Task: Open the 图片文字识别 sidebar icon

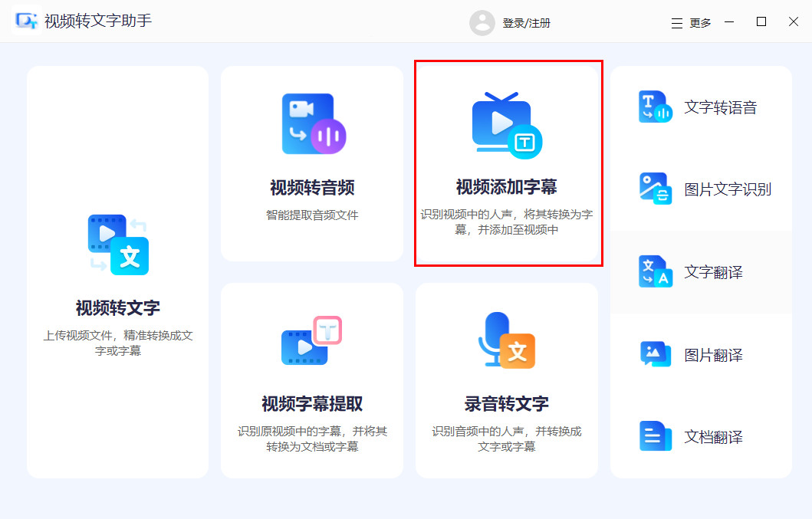Action: 654,189
